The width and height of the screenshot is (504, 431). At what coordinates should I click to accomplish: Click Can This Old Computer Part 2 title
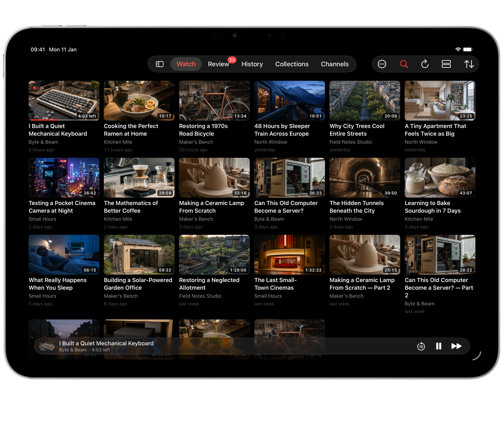click(x=439, y=288)
